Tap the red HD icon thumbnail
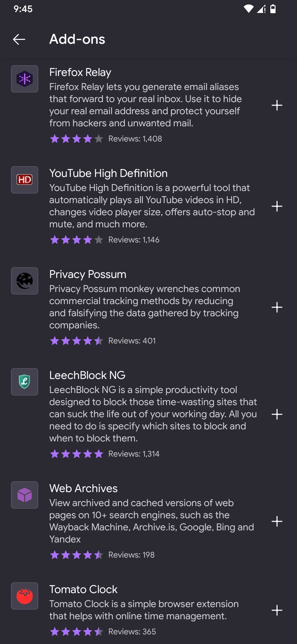Screen dimensions: 297x644 point(24,180)
